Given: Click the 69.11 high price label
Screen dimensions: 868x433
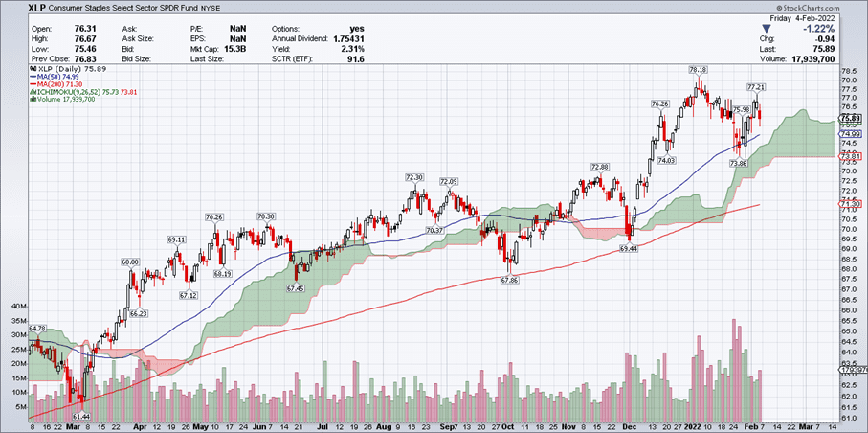Looking at the screenshot, I should coord(177,240).
